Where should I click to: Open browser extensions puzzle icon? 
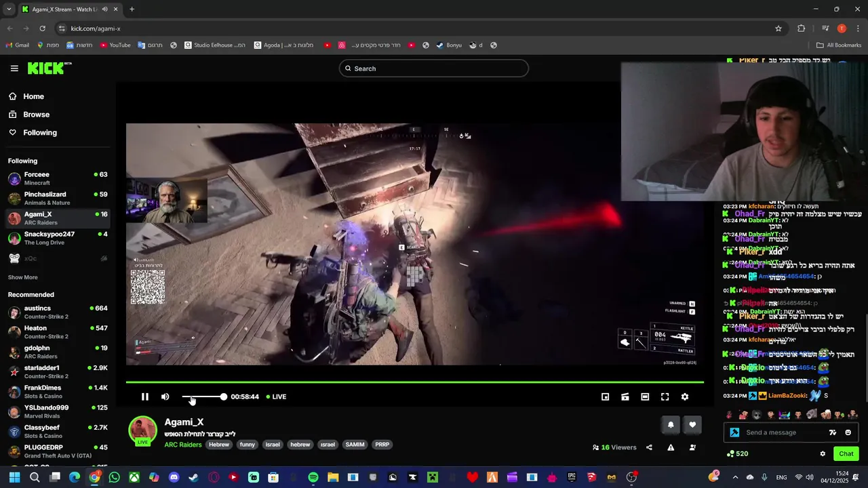click(802, 28)
